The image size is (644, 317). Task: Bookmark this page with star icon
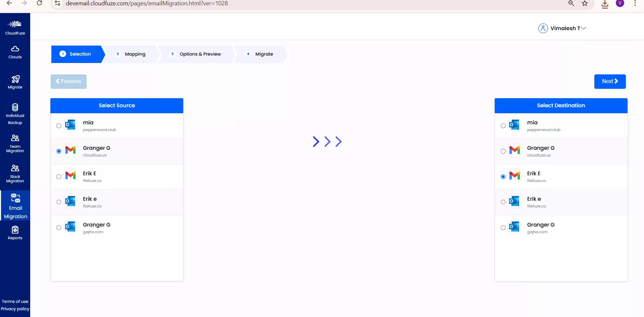585,3
